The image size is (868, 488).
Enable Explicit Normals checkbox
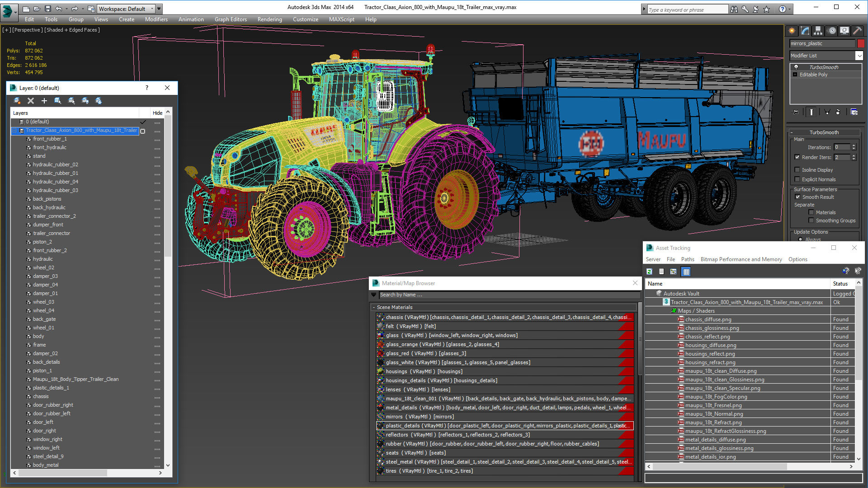coord(797,179)
